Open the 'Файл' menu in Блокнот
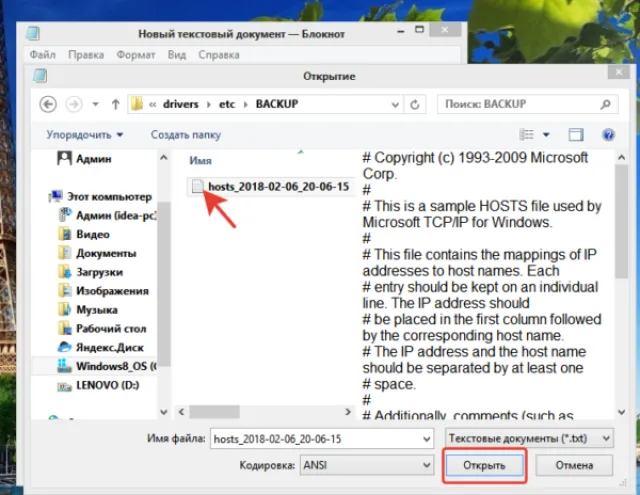 (42, 55)
